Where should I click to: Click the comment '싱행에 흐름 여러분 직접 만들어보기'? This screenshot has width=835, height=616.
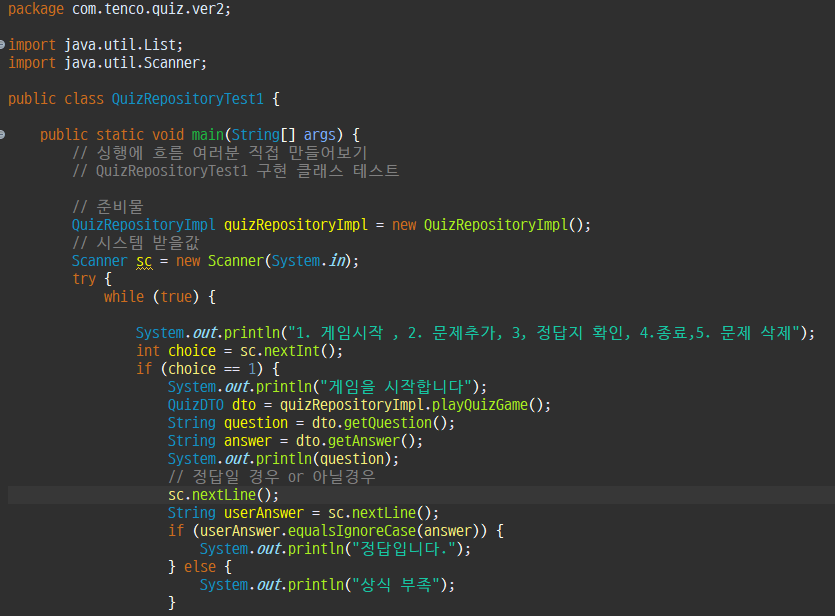click(x=232, y=153)
